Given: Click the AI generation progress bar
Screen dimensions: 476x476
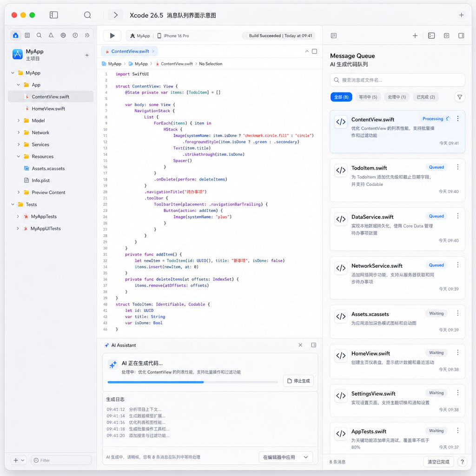Looking at the screenshot, I should click(193, 382).
